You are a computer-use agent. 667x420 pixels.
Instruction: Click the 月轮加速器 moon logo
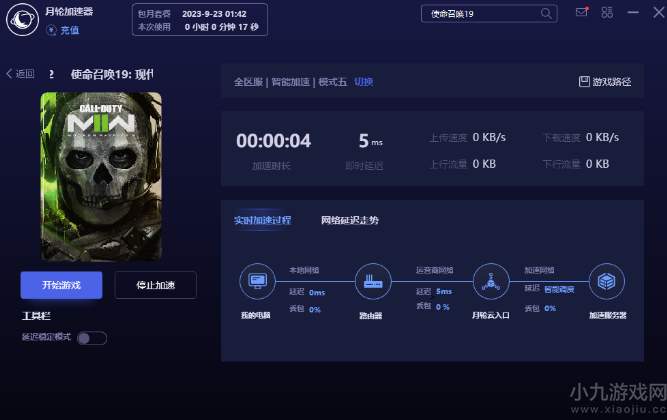tap(23, 20)
